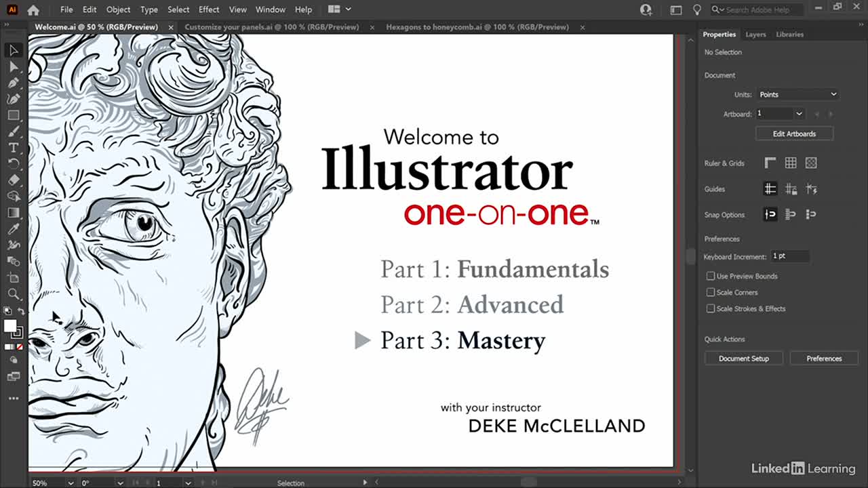This screenshot has height=488, width=868.
Task: Enable Scale Strokes & Effects checkbox
Action: pyautogui.click(x=711, y=308)
